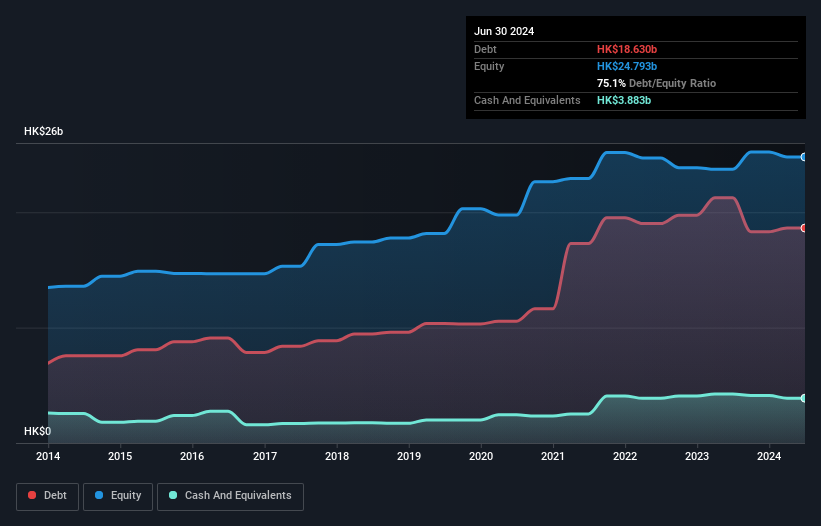Select the 2014 x-axis label
The image size is (821, 526).
[x=48, y=457]
